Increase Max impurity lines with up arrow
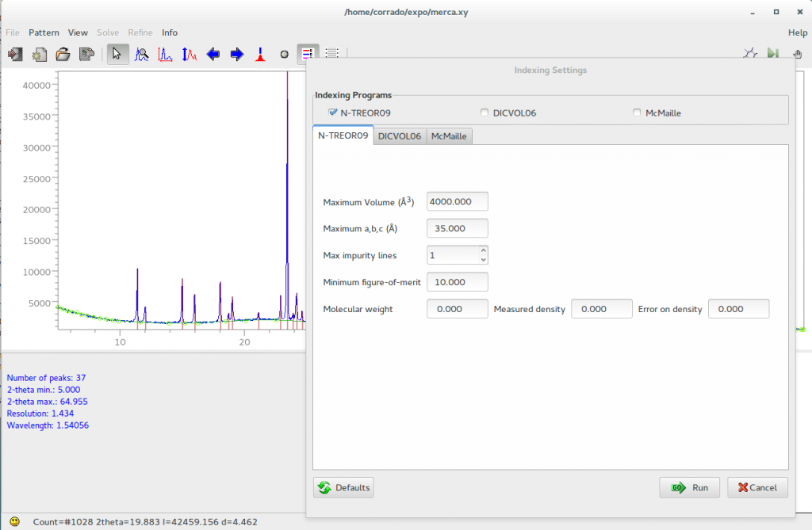 point(483,250)
